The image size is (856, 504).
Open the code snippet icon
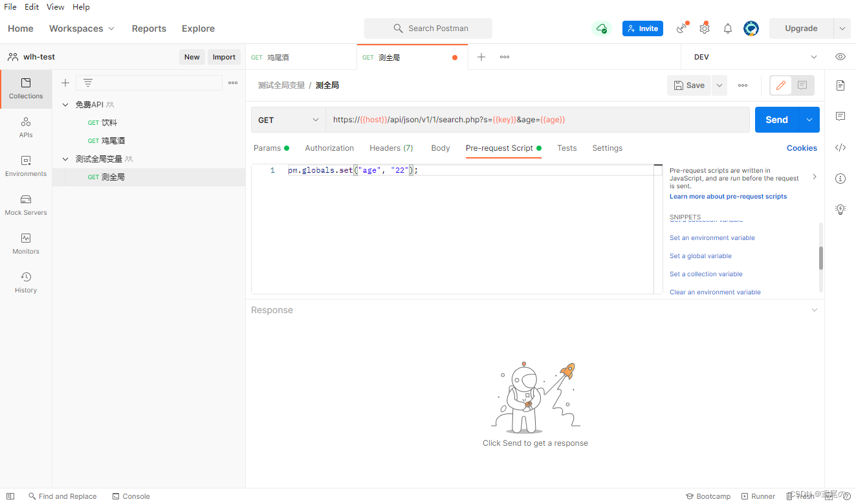tap(840, 148)
